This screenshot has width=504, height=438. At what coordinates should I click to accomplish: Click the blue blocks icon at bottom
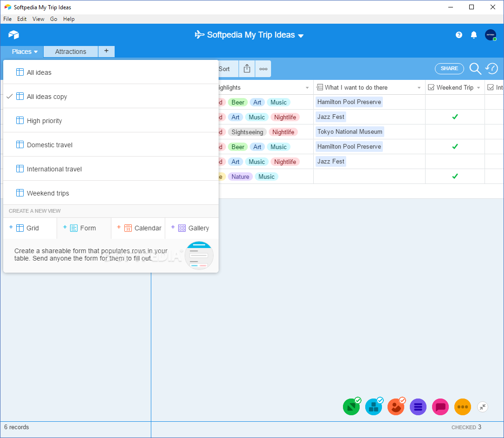tap(374, 407)
